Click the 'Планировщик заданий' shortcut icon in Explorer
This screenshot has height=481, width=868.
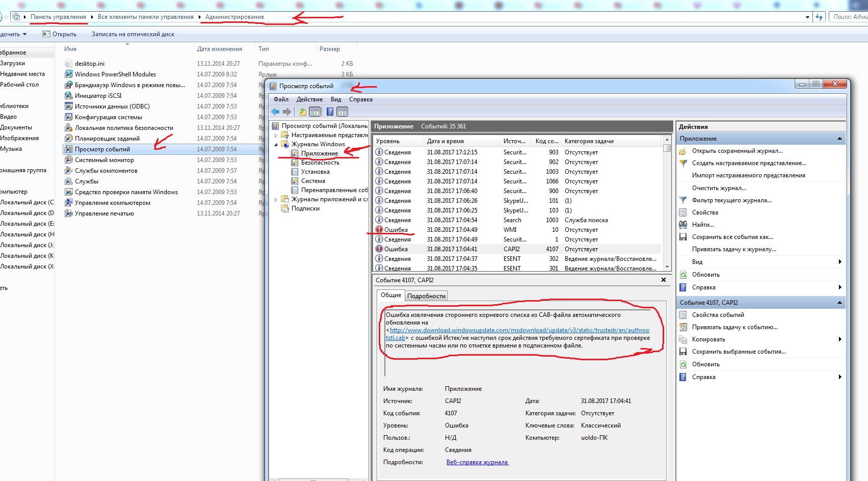point(68,139)
